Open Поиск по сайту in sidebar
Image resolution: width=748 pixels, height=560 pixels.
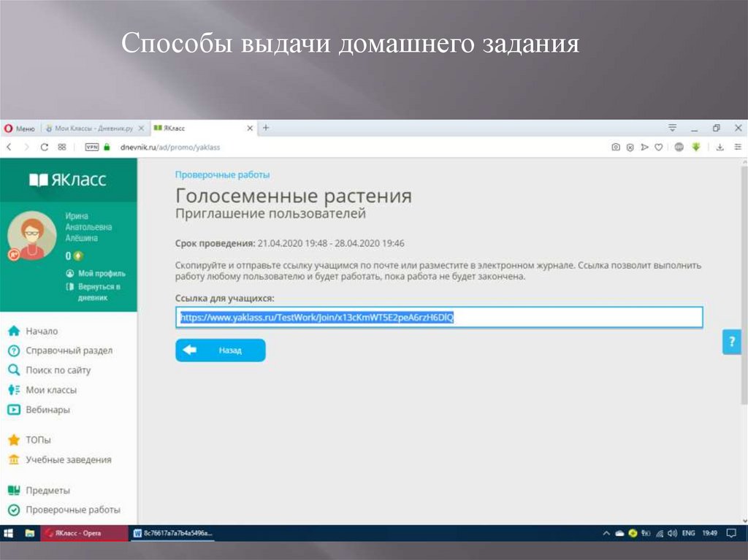point(58,370)
